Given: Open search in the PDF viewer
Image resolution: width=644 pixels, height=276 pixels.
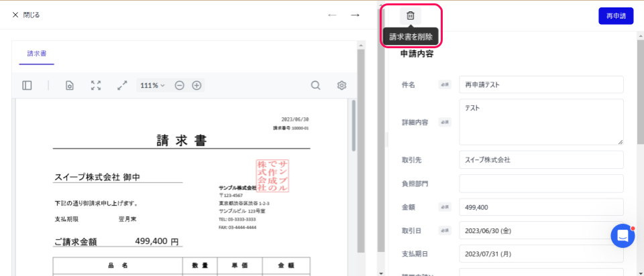Looking at the screenshot, I should (315, 85).
